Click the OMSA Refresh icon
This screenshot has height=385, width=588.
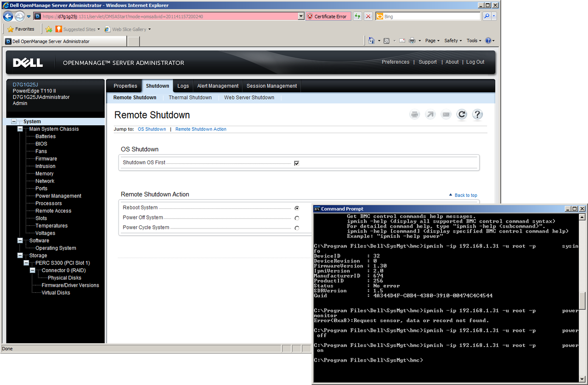462,115
